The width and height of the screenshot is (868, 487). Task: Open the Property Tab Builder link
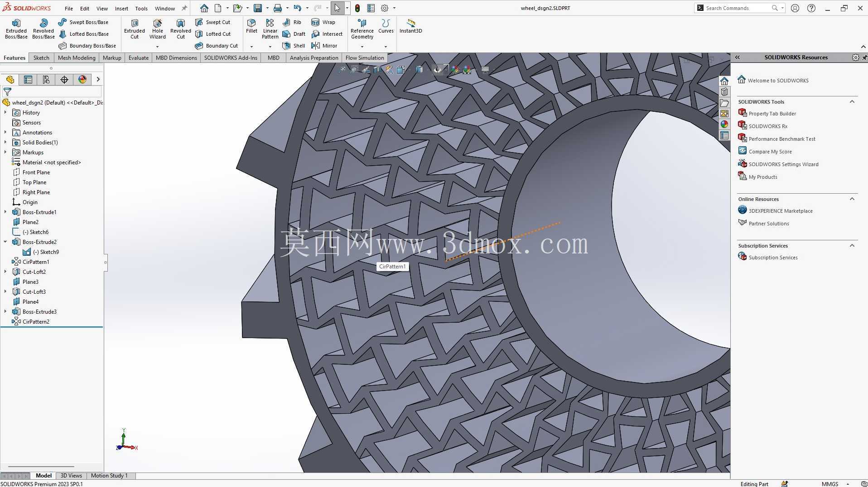pos(772,114)
